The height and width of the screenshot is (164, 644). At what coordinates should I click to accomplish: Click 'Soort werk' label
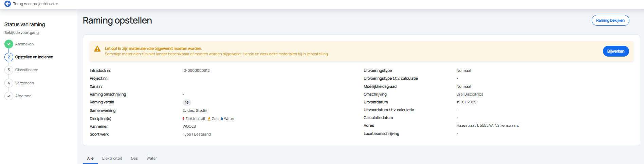click(99, 134)
